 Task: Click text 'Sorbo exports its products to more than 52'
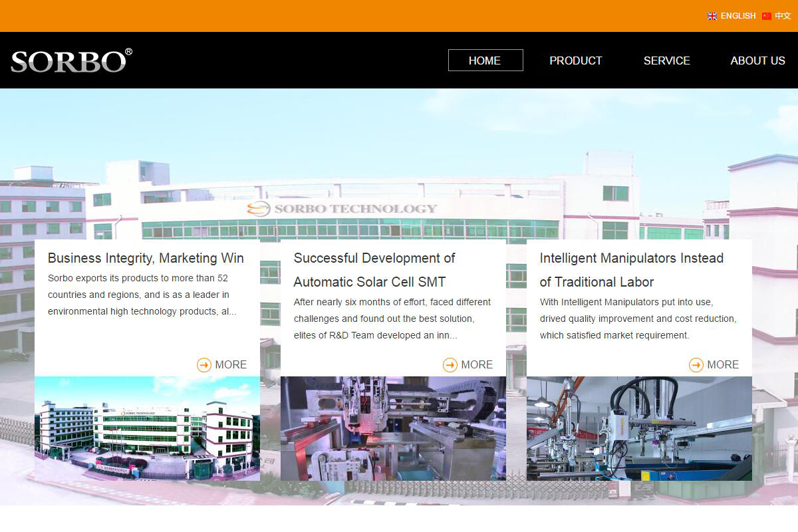click(138, 278)
